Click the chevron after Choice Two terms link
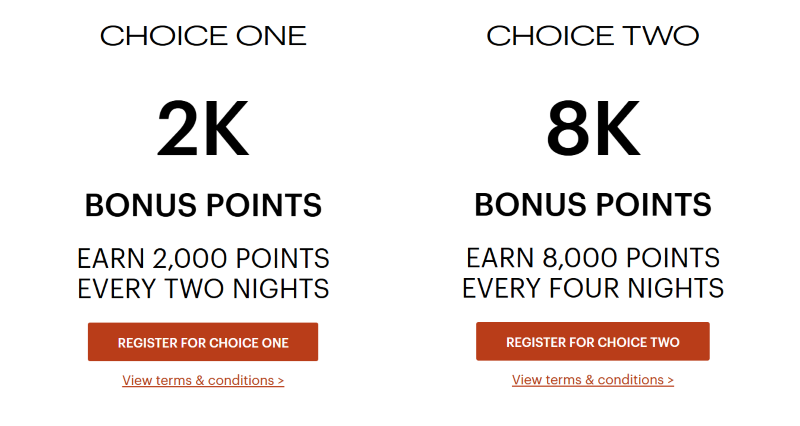 tap(670, 380)
